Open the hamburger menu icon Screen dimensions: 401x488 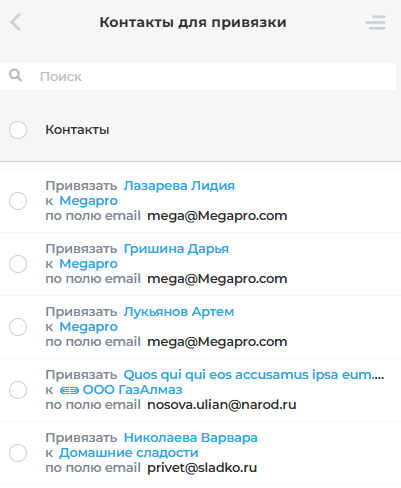click(376, 22)
